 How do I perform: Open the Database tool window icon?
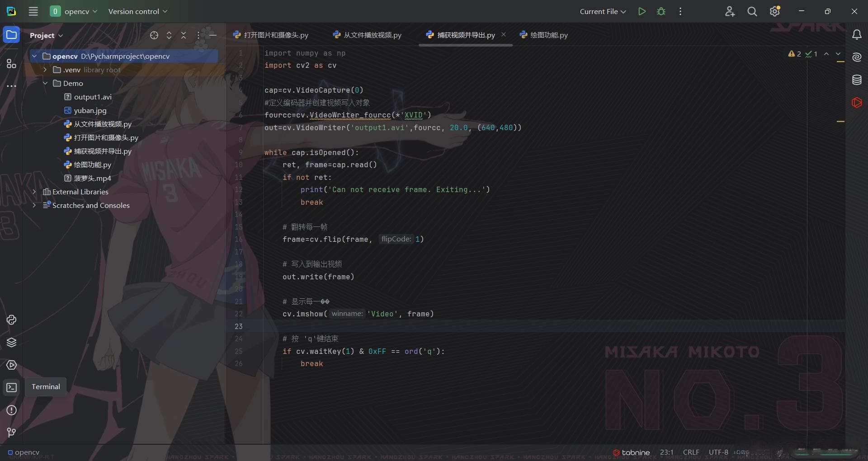click(x=857, y=80)
